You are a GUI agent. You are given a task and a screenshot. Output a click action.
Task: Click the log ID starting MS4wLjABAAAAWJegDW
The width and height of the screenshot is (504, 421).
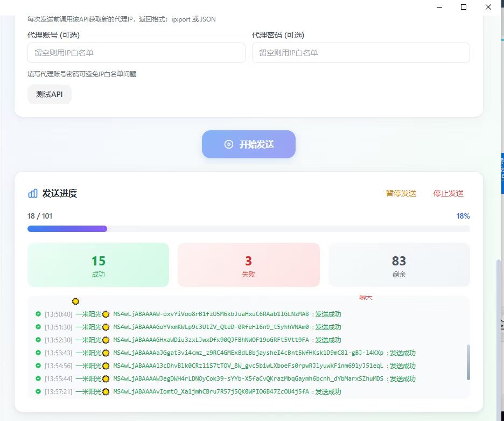pos(248,378)
